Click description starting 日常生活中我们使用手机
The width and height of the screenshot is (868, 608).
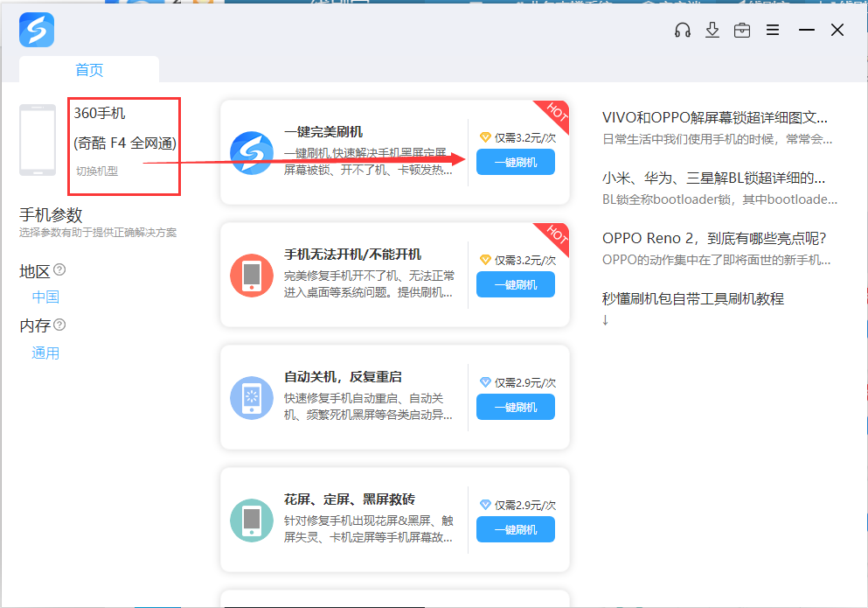click(718, 139)
